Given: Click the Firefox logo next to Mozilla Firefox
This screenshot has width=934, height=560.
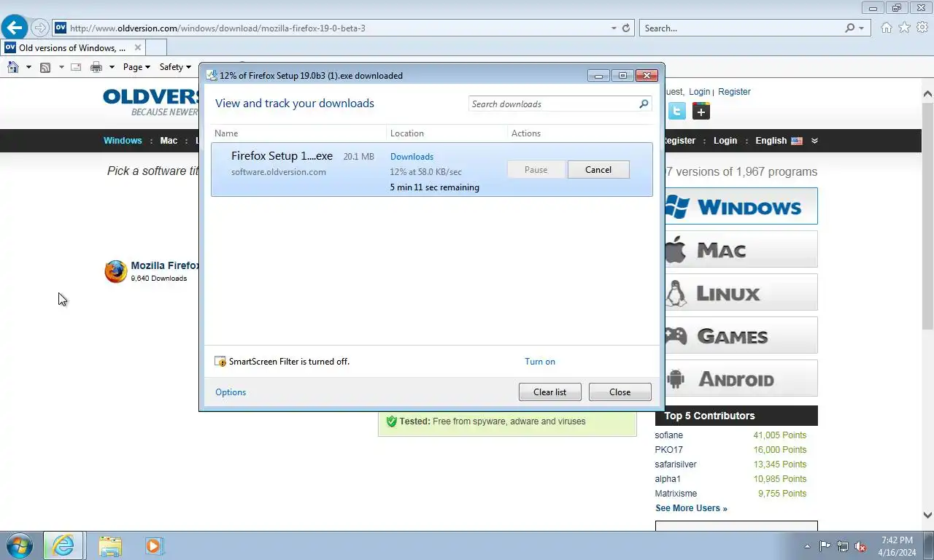Looking at the screenshot, I should tap(115, 271).
